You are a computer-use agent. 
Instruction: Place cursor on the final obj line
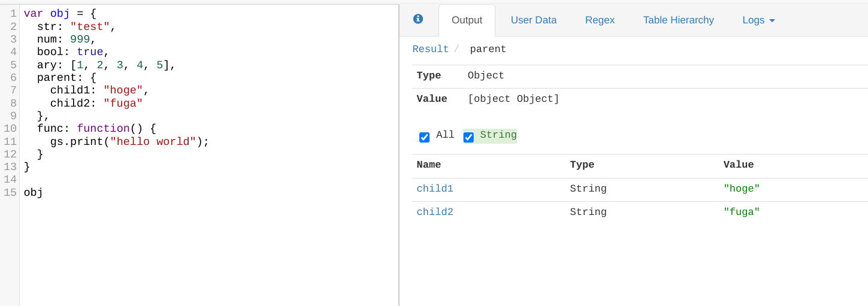(x=34, y=193)
